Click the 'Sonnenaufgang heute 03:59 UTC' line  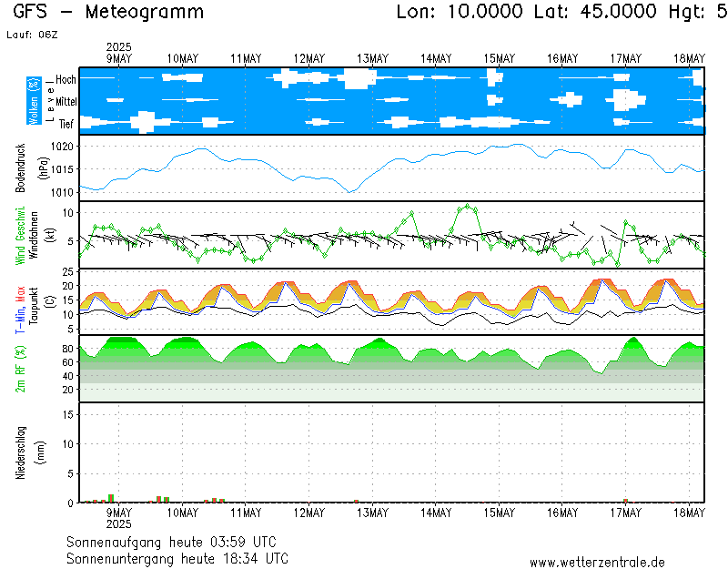pos(171,542)
